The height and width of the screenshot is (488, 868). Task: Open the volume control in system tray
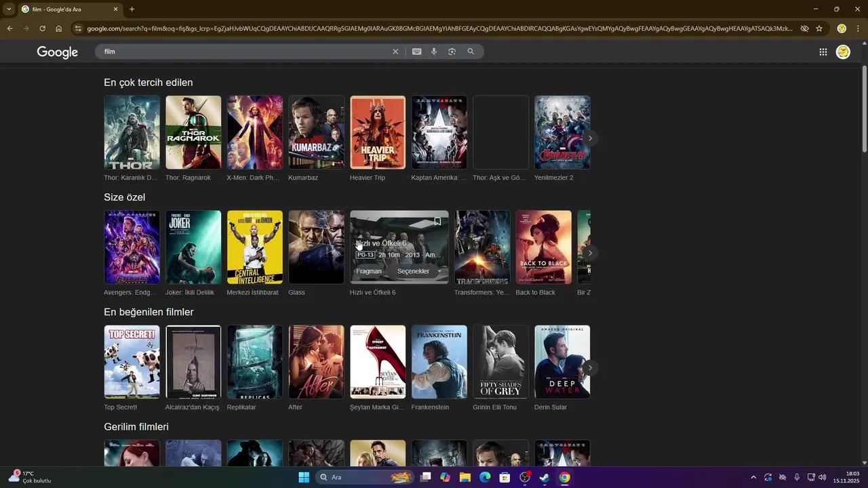(x=822, y=477)
